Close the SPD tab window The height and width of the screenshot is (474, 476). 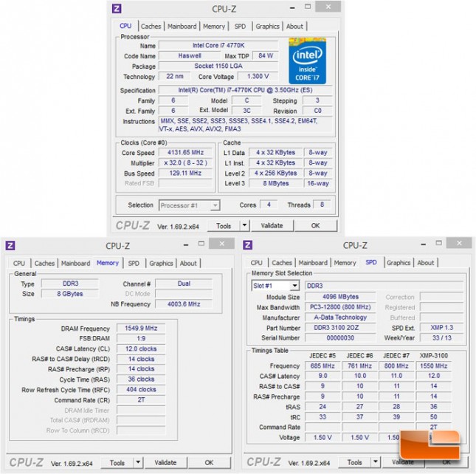tap(459, 243)
